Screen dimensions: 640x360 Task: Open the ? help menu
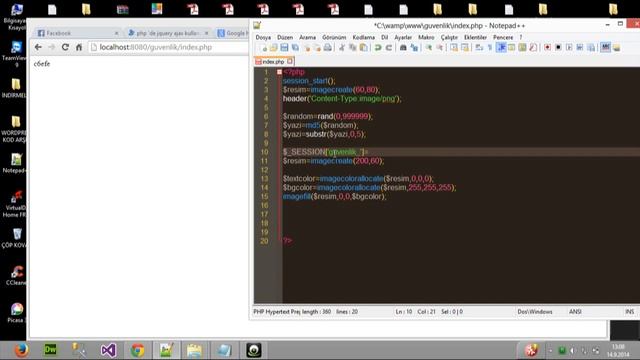(521, 37)
